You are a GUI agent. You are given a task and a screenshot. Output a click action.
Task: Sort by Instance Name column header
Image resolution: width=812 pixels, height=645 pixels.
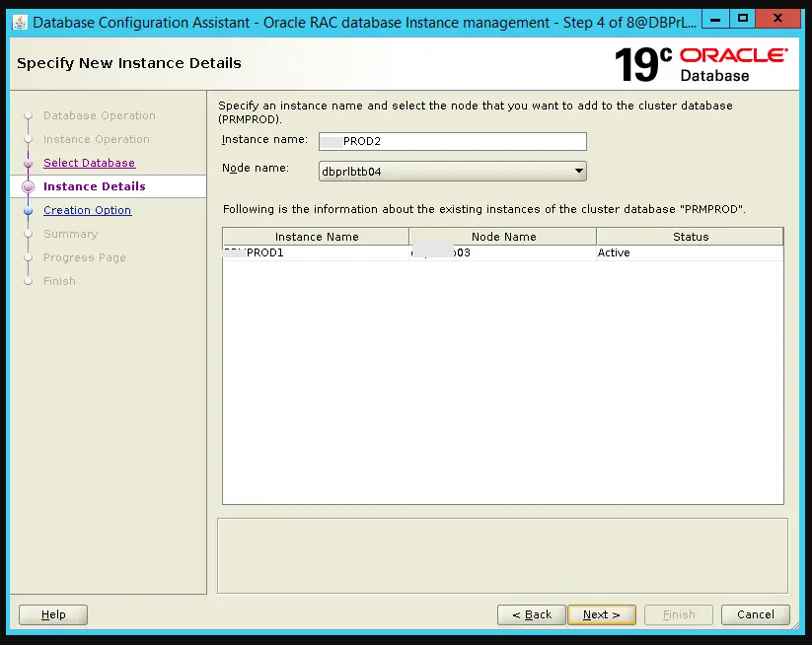tap(316, 237)
